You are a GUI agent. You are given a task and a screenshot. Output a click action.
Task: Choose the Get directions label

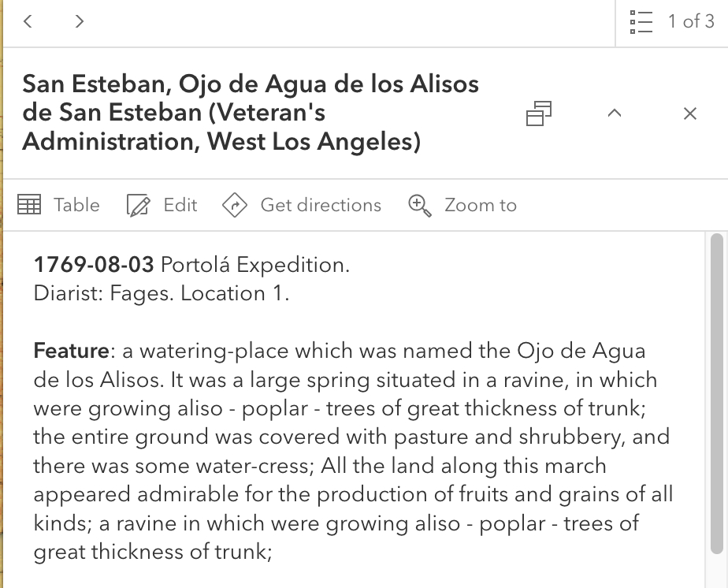click(x=321, y=206)
